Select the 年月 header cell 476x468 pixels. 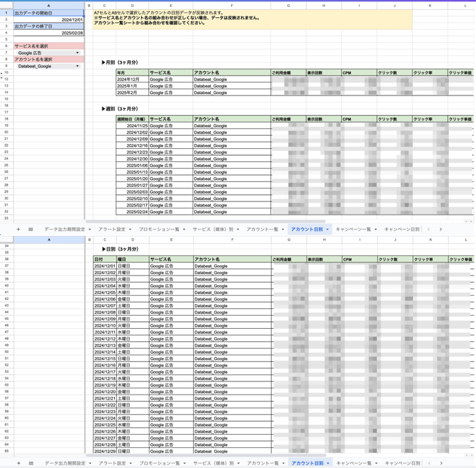click(132, 73)
